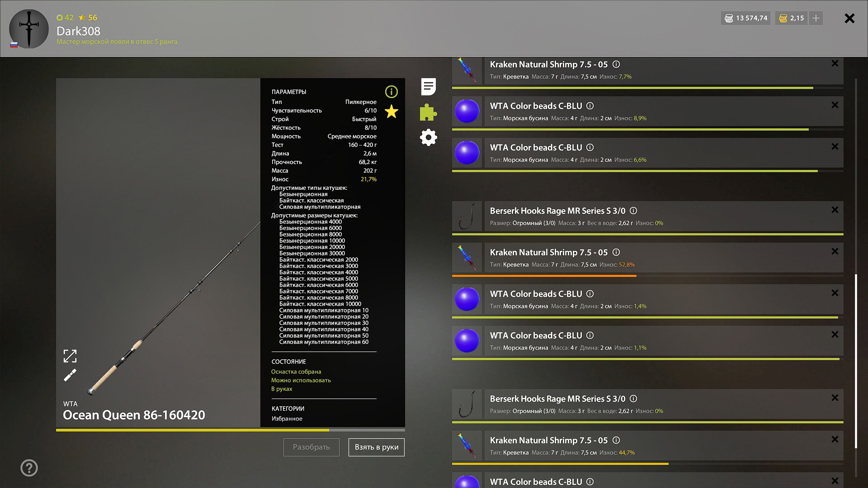The width and height of the screenshot is (868, 488).
Task: Click the silver coin balance 13 574,74
Action: point(746,18)
